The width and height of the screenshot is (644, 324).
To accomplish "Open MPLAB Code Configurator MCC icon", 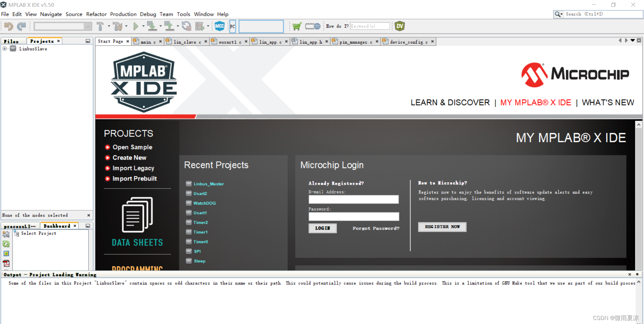I will click(220, 26).
